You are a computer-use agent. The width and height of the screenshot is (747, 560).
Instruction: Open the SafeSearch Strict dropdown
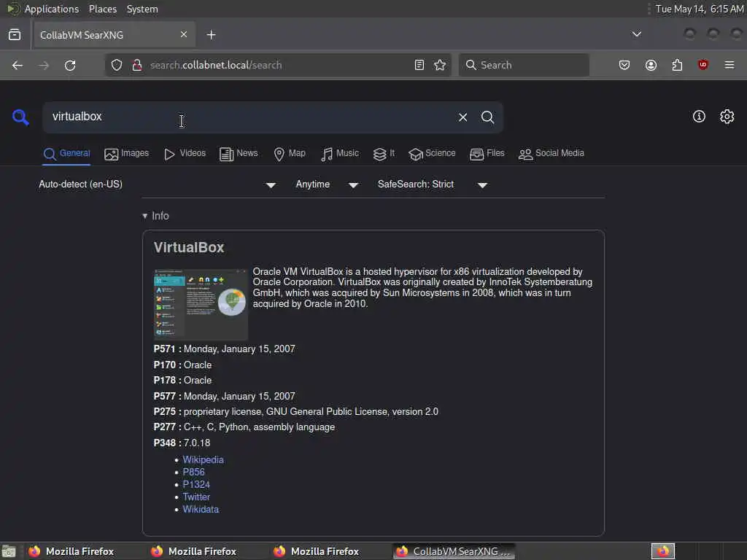[x=433, y=184]
